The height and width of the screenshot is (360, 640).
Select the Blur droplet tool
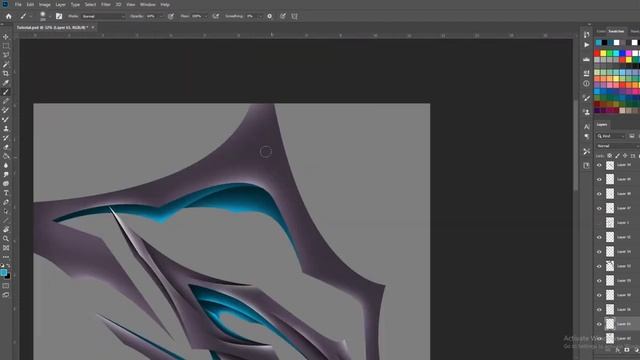pos(6,165)
